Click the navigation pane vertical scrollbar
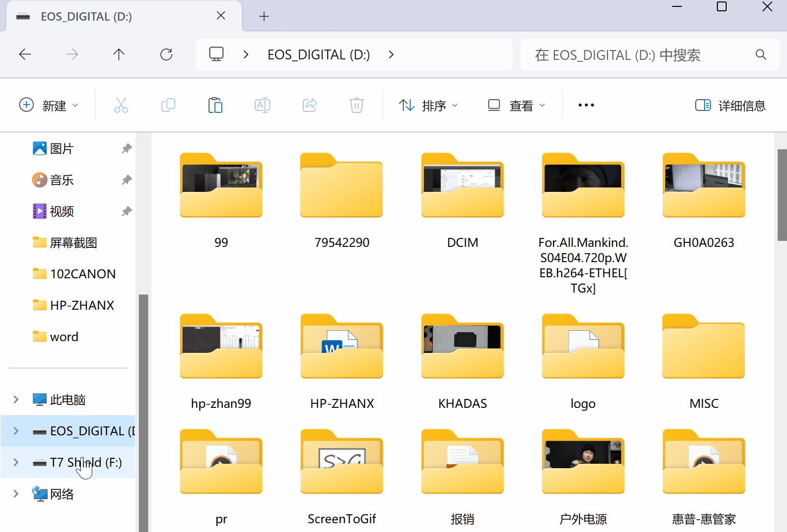 143,412
